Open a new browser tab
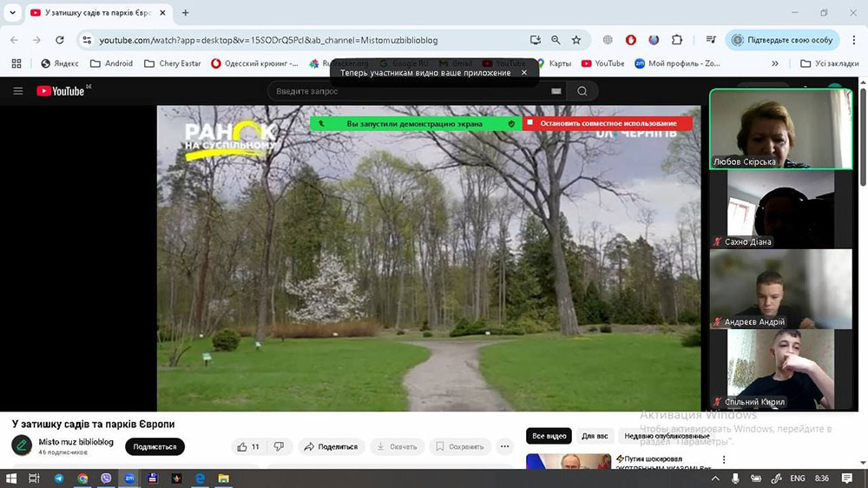Viewport: 868px width, 488px height. (186, 12)
